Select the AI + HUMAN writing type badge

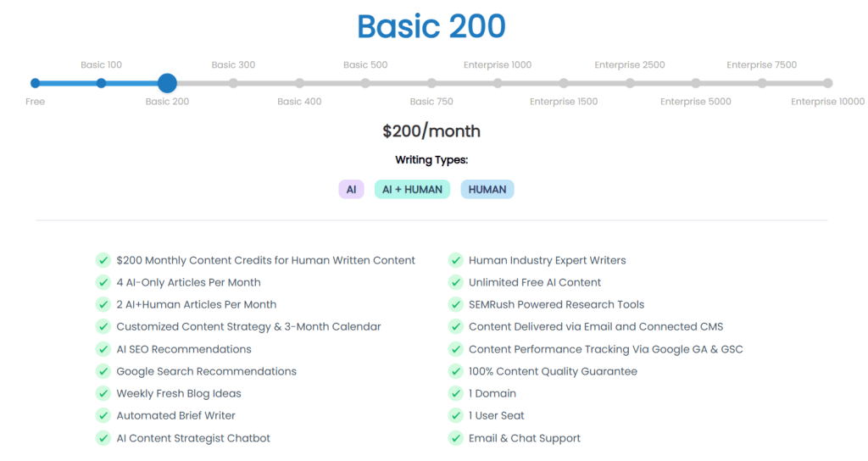(x=412, y=189)
